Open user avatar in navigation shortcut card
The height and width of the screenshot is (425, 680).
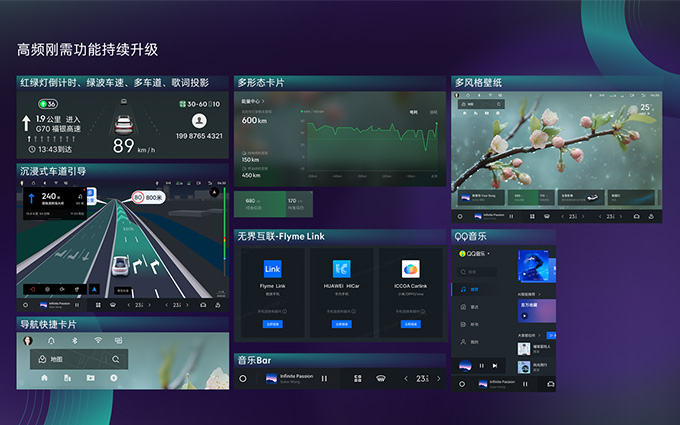28,341
